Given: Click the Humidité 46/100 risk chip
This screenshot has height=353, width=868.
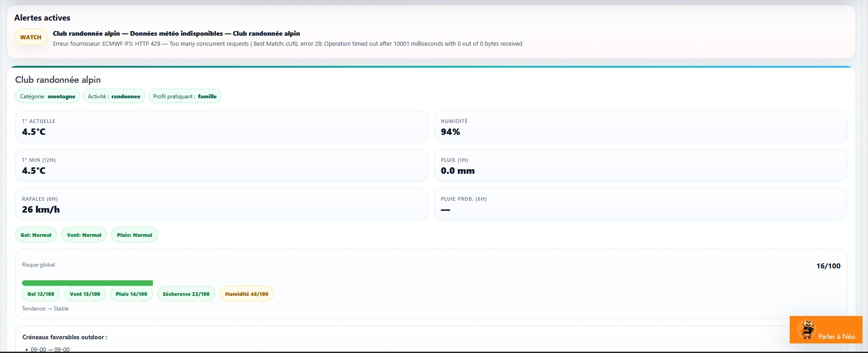Looking at the screenshot, I should tap(246, 294).
